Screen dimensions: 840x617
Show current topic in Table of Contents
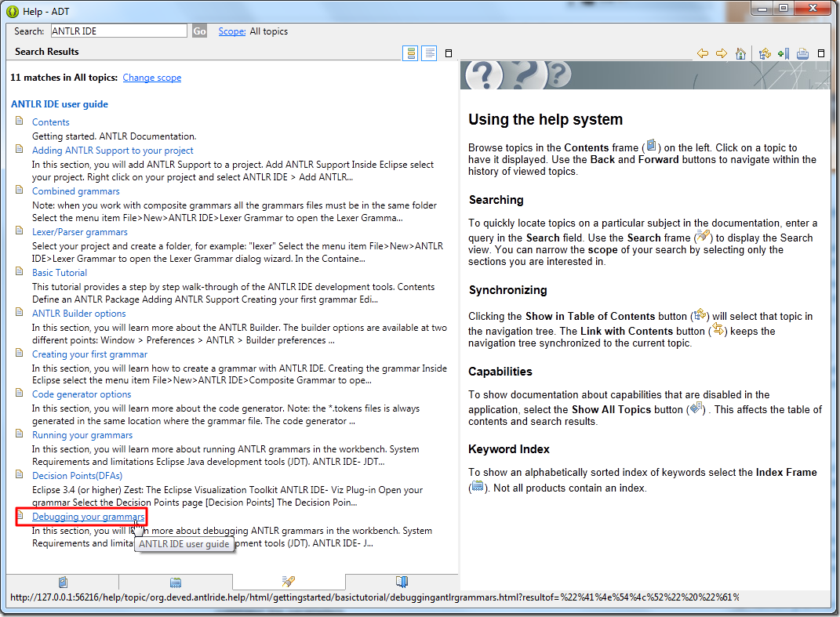[765, 53]
